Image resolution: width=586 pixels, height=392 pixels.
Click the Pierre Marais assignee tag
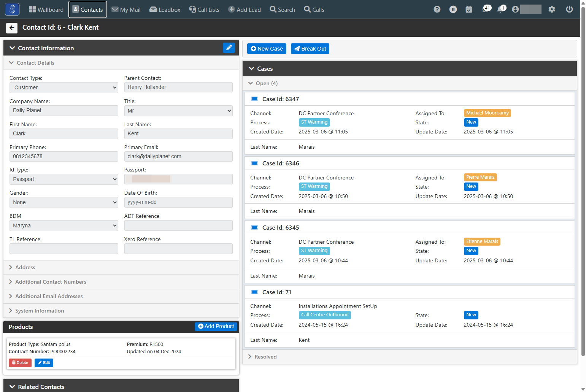[x=480, y=177]
